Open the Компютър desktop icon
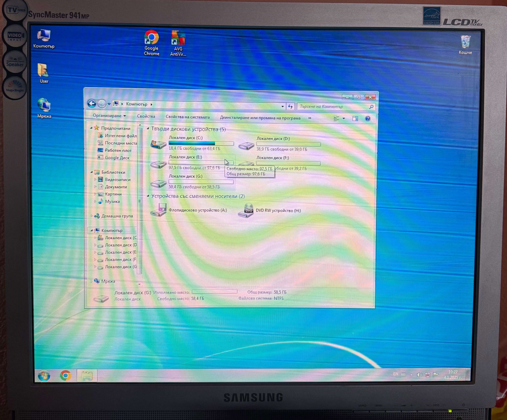 (x=44, y=39)
